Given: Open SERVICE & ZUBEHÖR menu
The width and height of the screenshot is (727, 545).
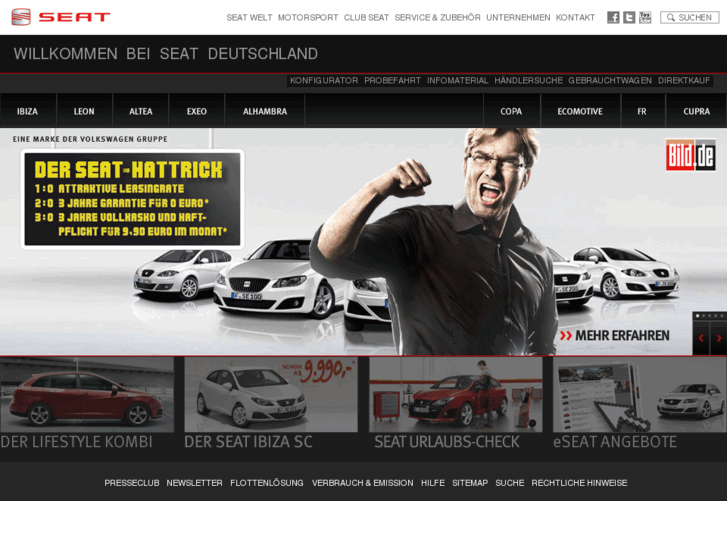Looking at the screenshot, I should [437, 18].
